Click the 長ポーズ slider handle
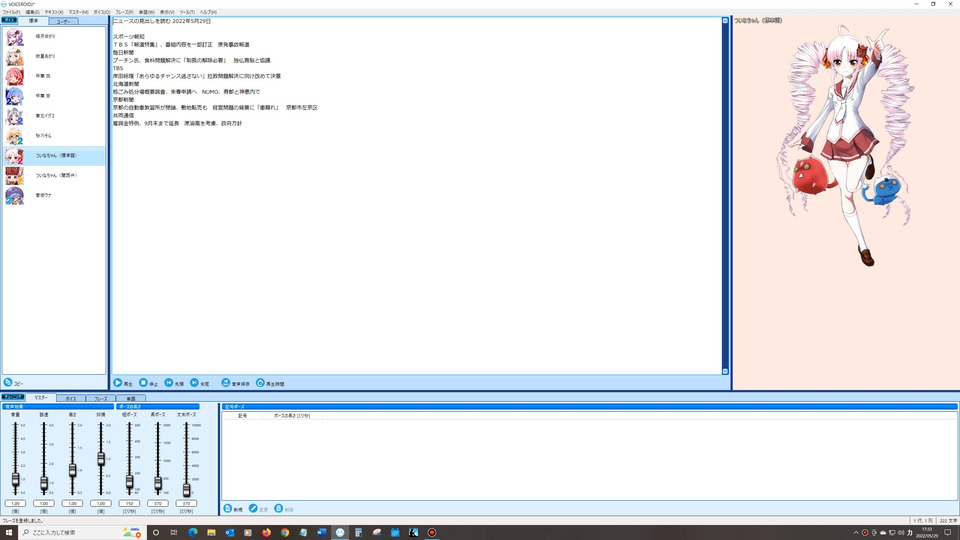Image resolution: width=960 pixels, height=540 pixels. click(x=158, y=484)
